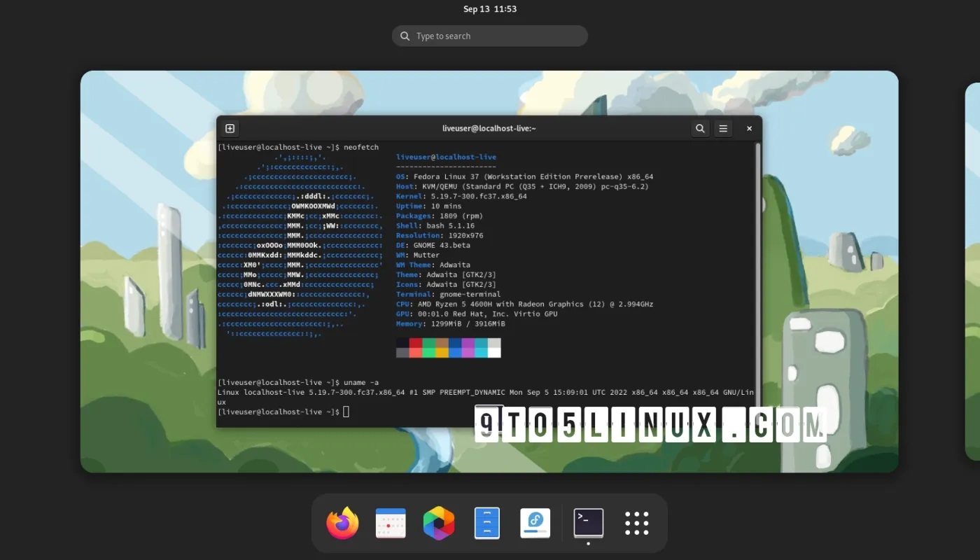Image resolution: width=980 pixels, height=560 pixels.
Task: Click the terminal search magnifier button
Action: (700, 128)
